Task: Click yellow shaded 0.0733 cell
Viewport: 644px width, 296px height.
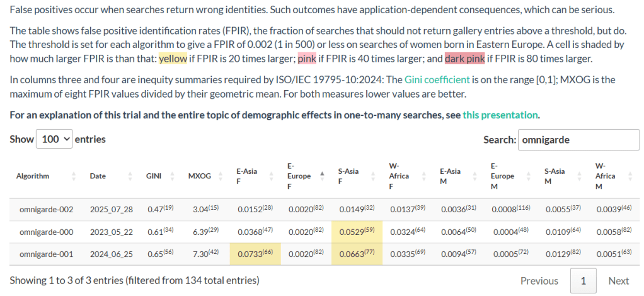Action: click(x=256, y=254)
